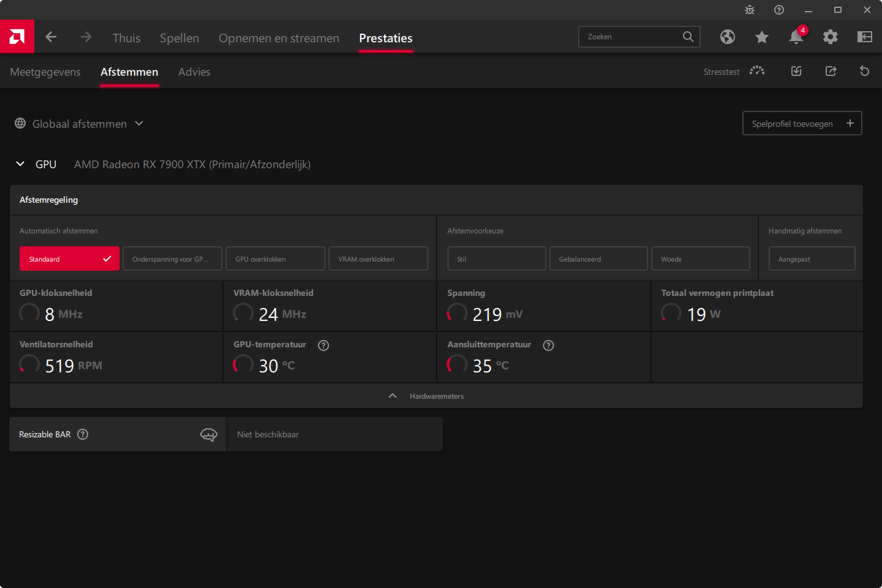Collapse the GPU section chevron
The height and width of the screenshot is (588, 882).
pyautogui.click(x=20, y=164)
